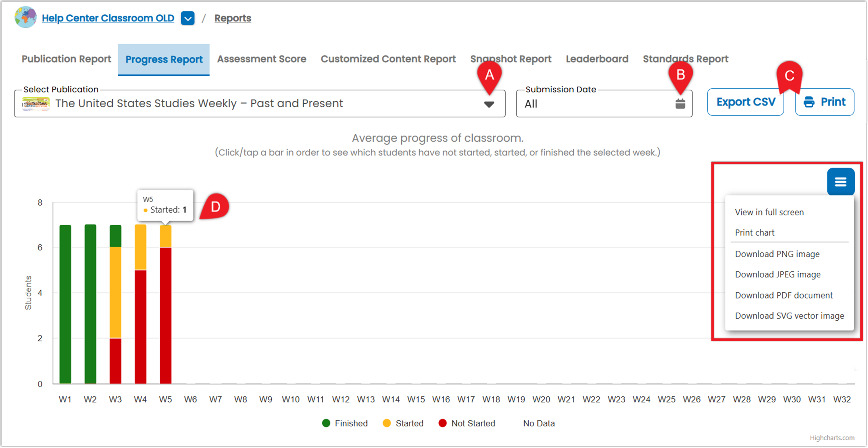Choose View in full screen option
The width and height of the screenshot is (868, 448).
click(769, 212)
